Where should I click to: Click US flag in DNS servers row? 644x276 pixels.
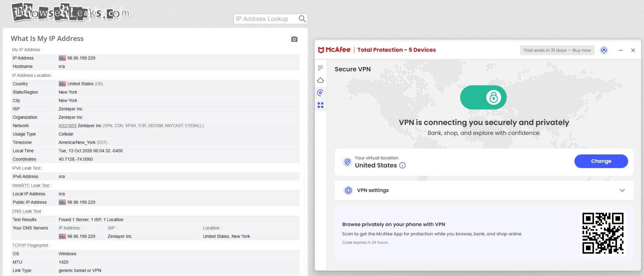click(x=62, y=236)
